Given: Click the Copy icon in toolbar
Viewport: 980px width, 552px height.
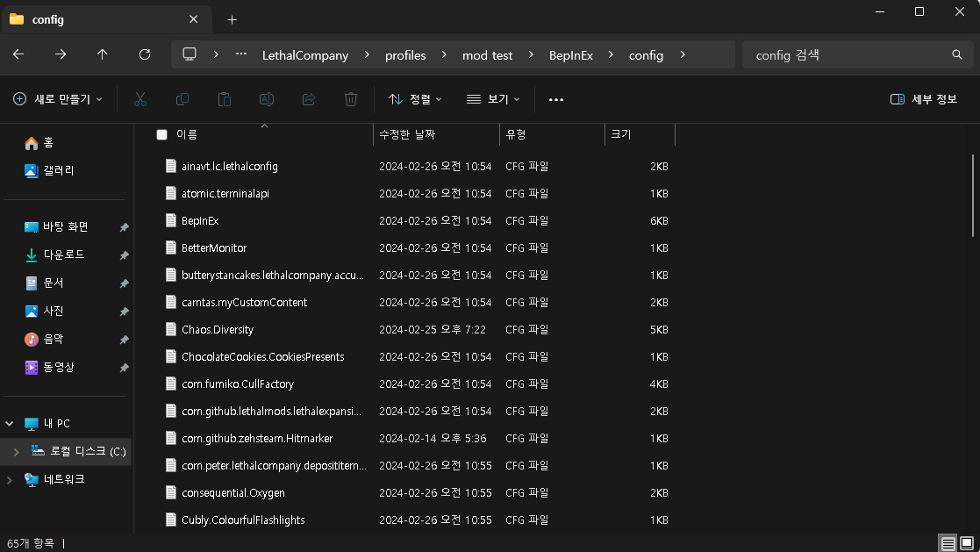Looking at the screenshot, I should pyautogui.click(x=182, y=99).
